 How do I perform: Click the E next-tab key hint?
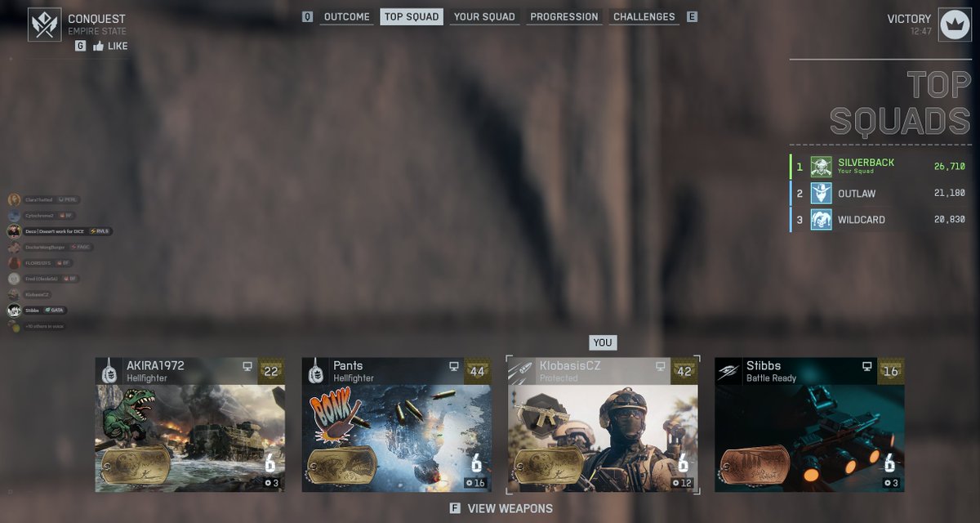click(x=692, y=16)
